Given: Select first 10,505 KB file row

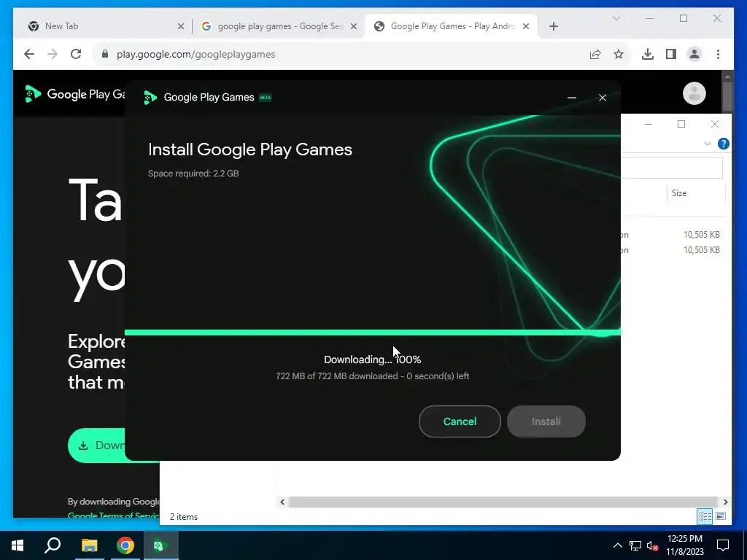Looking at the screenshot, I should (673, 235).
